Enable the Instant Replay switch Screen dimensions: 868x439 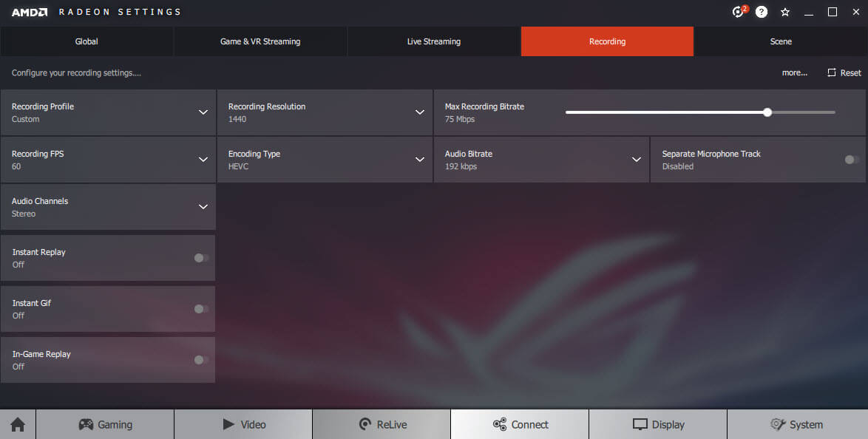[x=202, y=258]
